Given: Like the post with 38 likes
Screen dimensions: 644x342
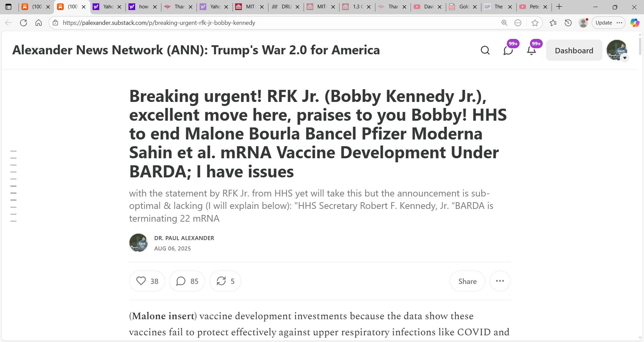Looking at the screenshot, I should point(147,281).
